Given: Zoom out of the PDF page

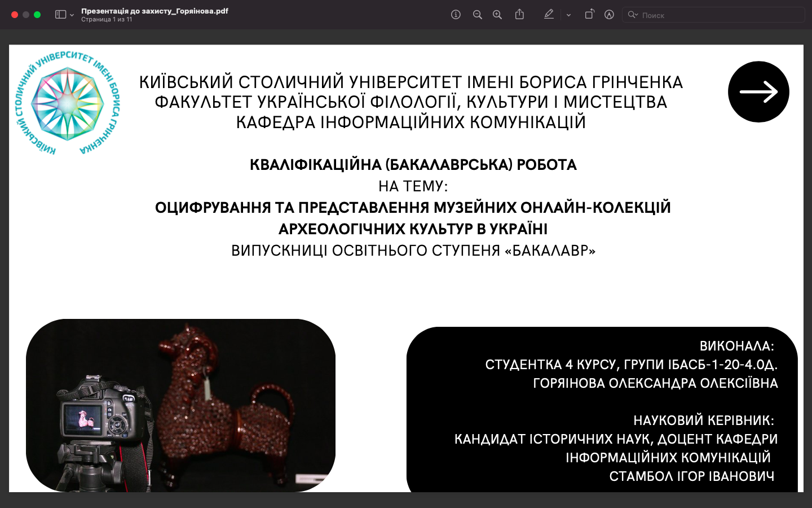Looking at the screenshot, I should [x=477, y=15].
